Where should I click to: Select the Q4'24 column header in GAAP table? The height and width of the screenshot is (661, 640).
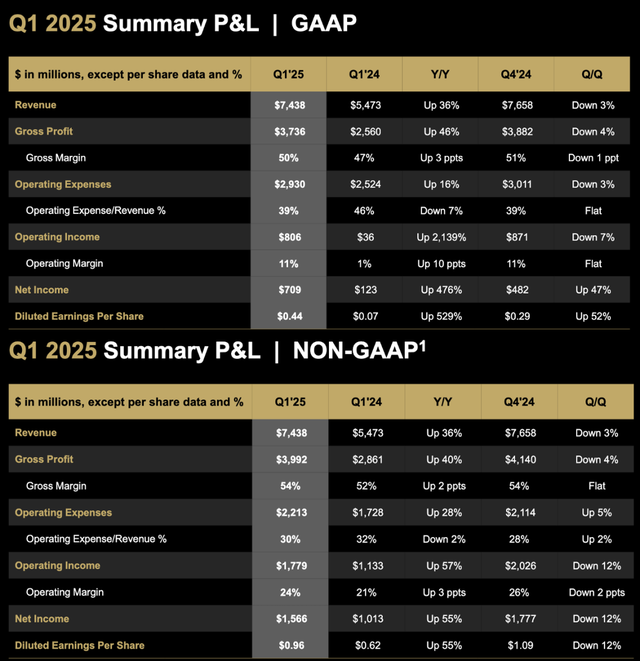(518, 74)
